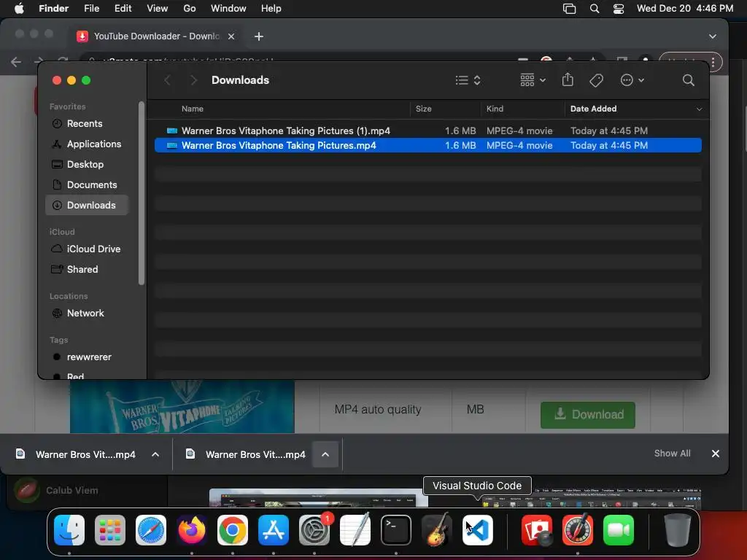The image size is (747, 560).
Task: Open Google Chrome in the Dock
Action: [233, 530]
